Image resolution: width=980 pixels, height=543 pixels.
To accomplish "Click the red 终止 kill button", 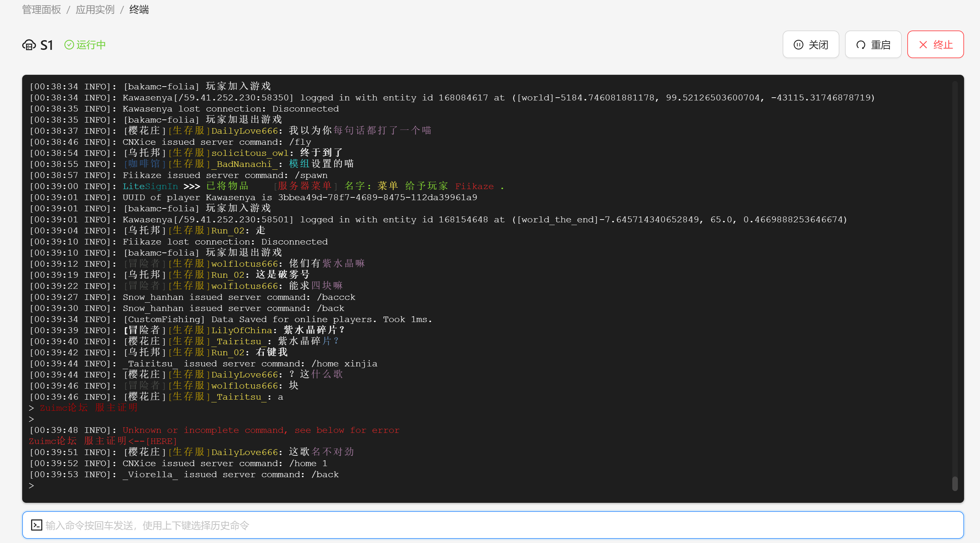I will 935,45.
